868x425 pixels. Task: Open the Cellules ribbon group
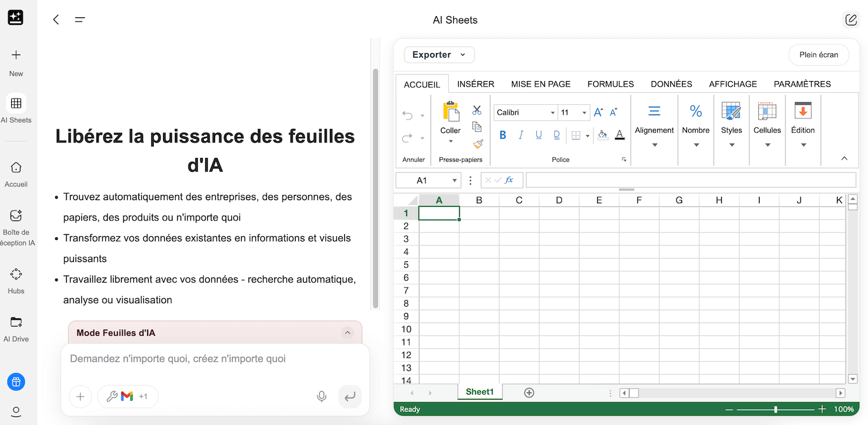click(x=768, y=126)
